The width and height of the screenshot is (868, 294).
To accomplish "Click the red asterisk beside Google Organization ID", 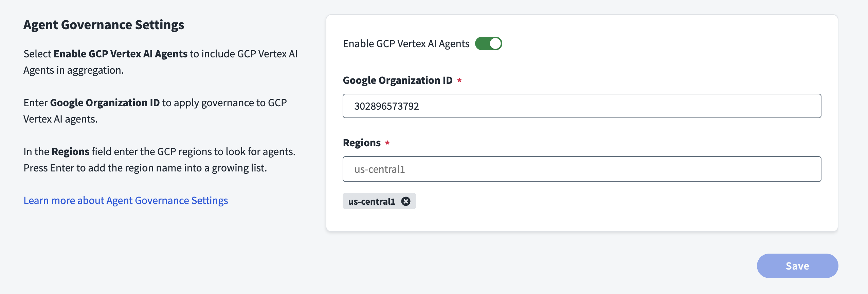I will [459, 80].
